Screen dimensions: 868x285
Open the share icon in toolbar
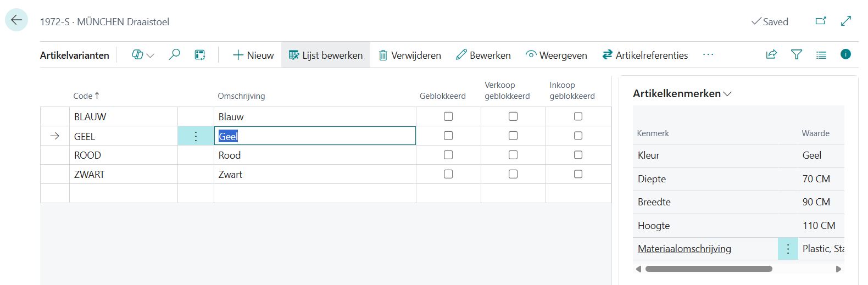(x=771, y=54)
